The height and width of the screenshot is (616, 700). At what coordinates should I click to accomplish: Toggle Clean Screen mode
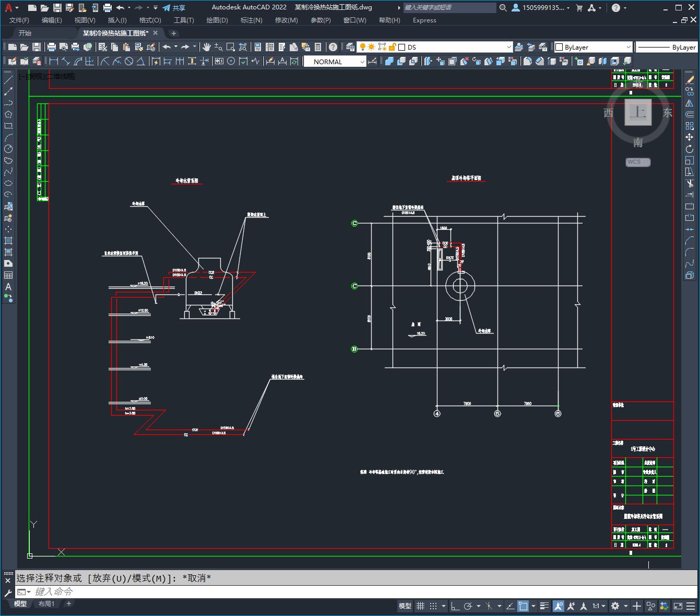[x=678, y=606]
